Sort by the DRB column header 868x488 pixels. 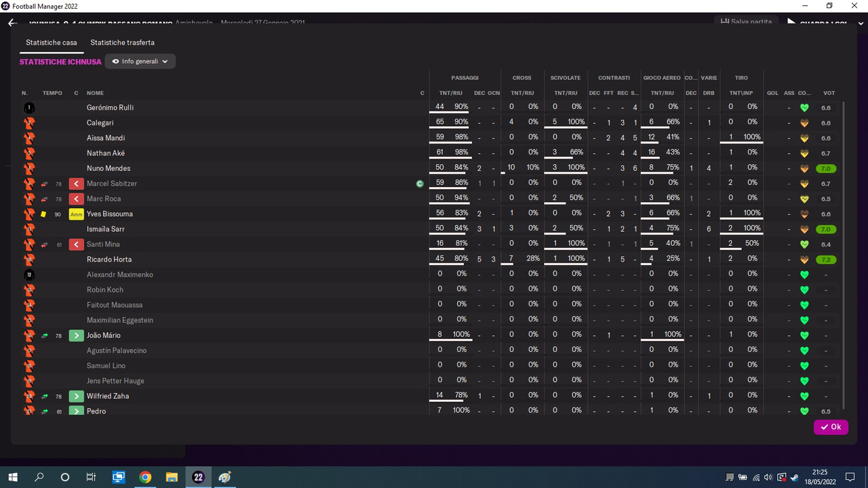point(709,93)
